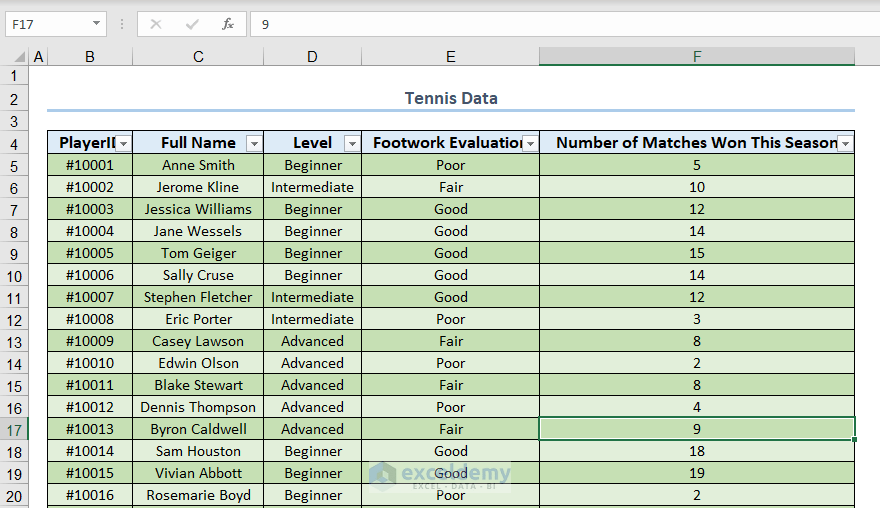This screenshot has width=880, height=508.
Task: Click Jerome Kline's Intermediate level cell
Action: (x=313, y=187)
